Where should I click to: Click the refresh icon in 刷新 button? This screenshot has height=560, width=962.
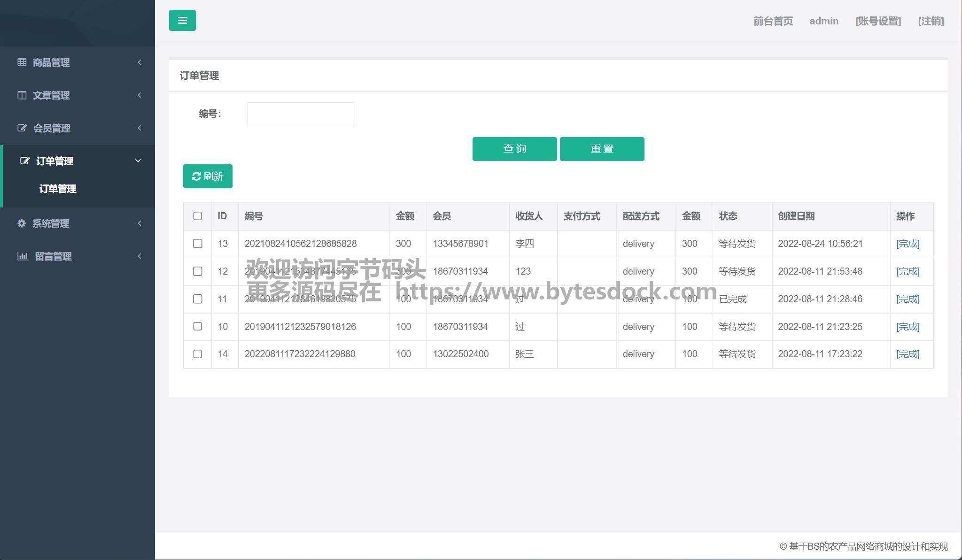[x=196, y=176]
